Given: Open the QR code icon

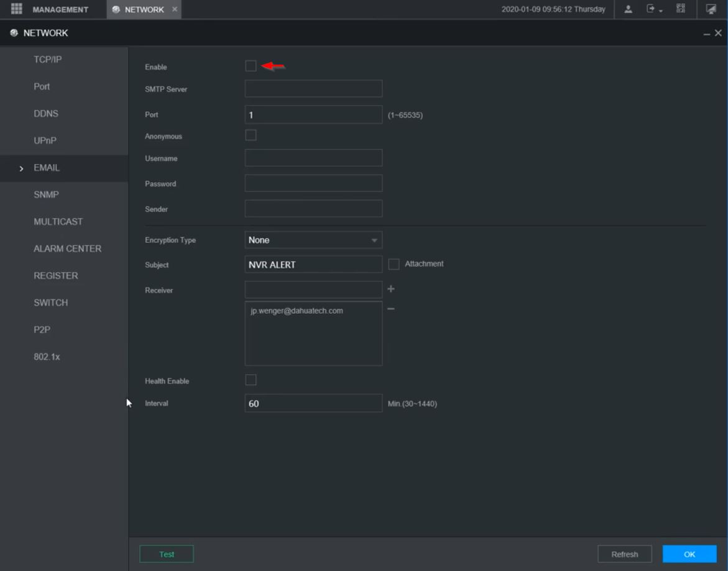Looking at the screenshot, I should click(x=680, y=9).
